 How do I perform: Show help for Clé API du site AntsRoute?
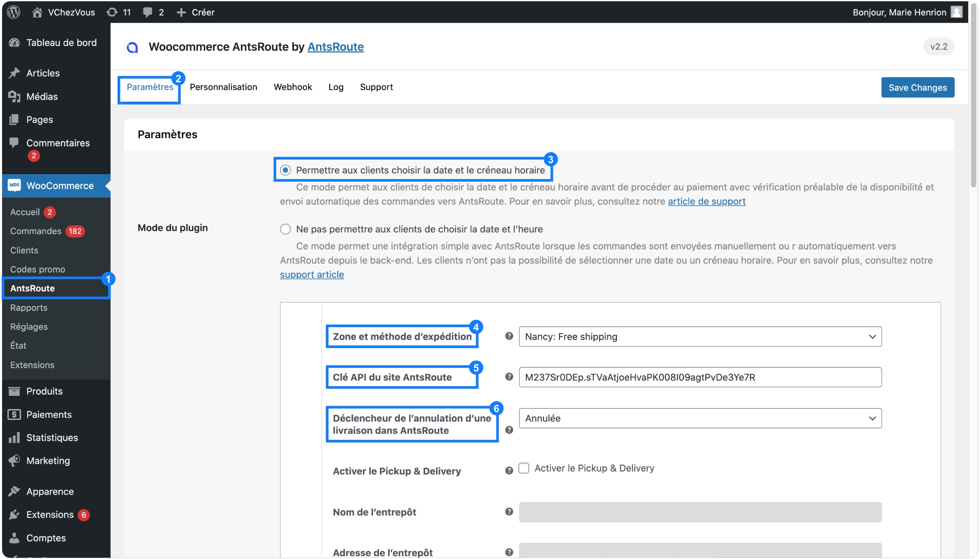509,377
